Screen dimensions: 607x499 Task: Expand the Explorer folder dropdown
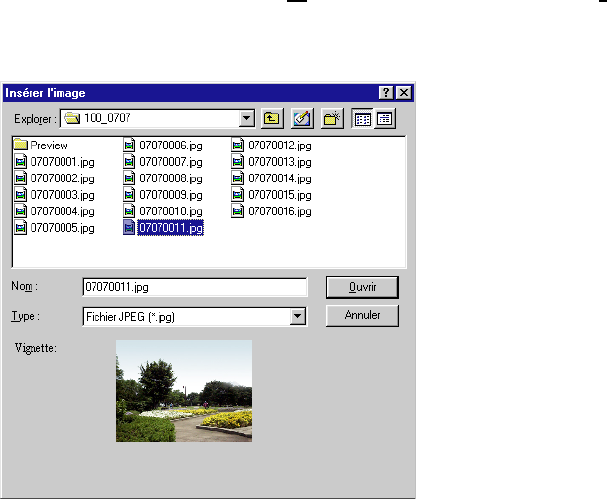[x=246, y=118]
